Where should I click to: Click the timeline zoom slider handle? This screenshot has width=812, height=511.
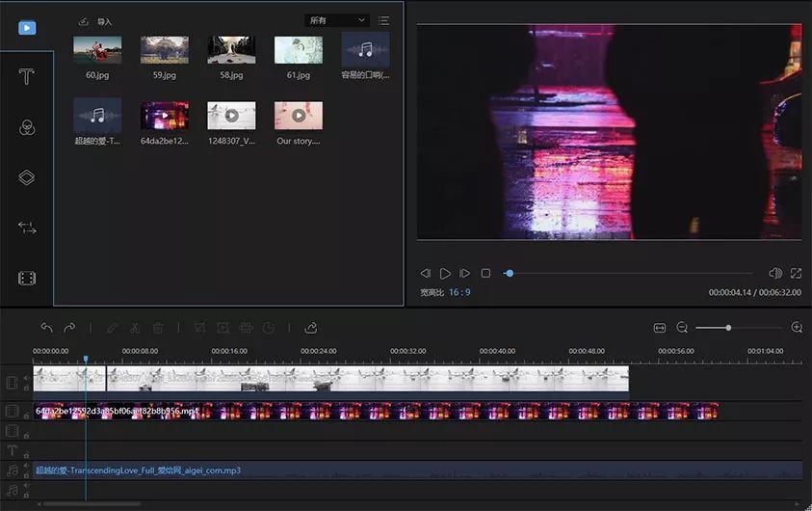(x=728, y=328)
